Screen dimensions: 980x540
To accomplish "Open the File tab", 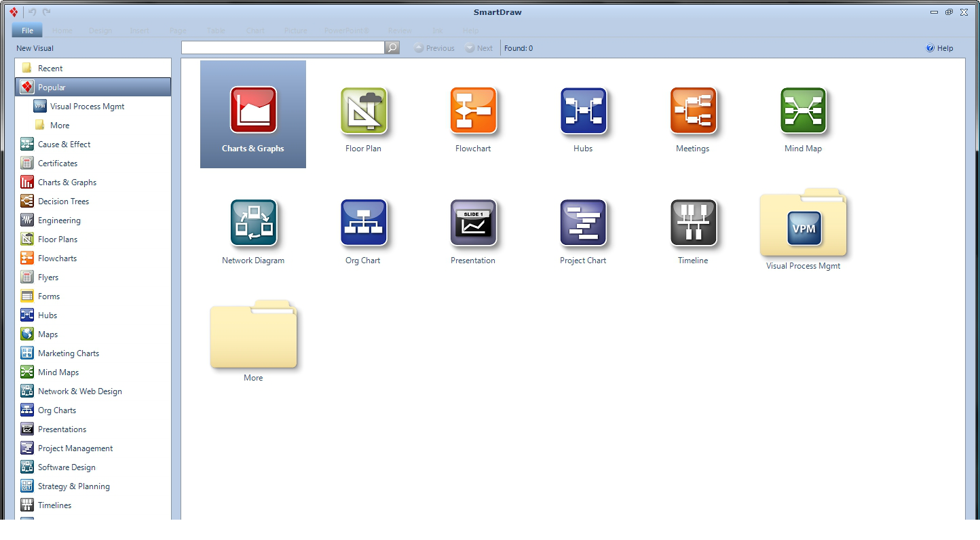I will [27, 31].
